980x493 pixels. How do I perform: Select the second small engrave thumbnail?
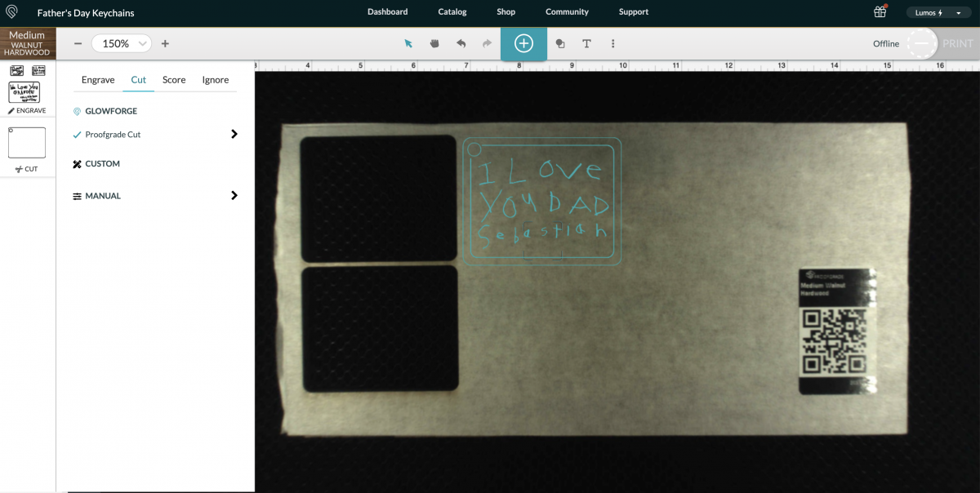click(38, 71)
